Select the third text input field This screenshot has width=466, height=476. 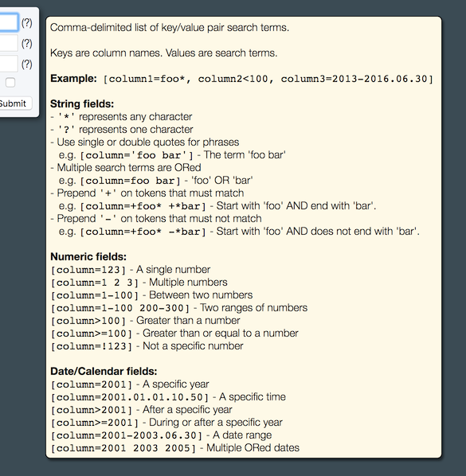[x=9, y=64]
